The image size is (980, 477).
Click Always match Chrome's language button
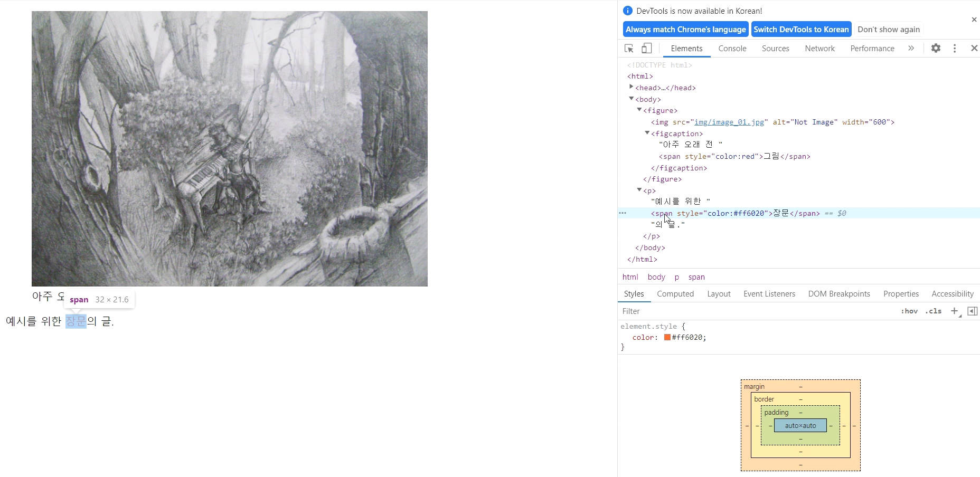tap(686, 30)
